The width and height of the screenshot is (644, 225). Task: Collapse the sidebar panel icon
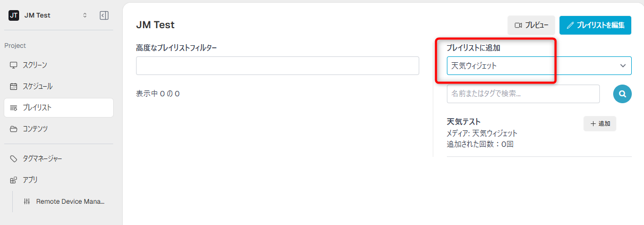click(x=104, y=15)
